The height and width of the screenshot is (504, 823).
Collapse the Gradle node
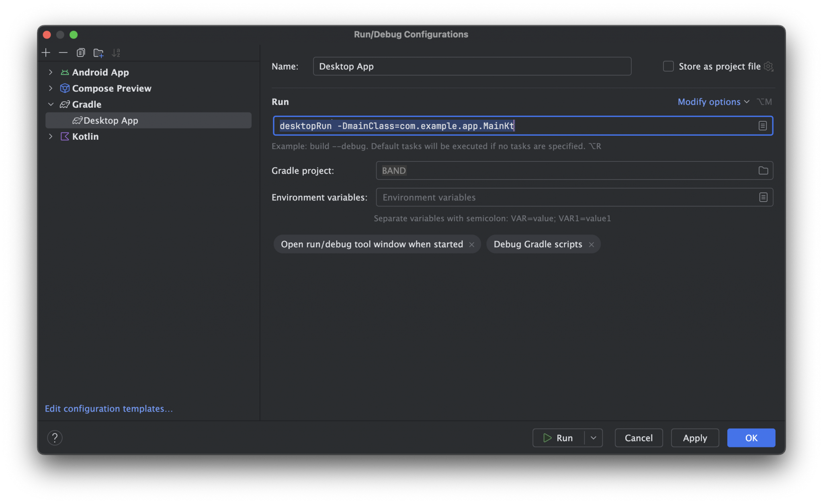(51, 104)
